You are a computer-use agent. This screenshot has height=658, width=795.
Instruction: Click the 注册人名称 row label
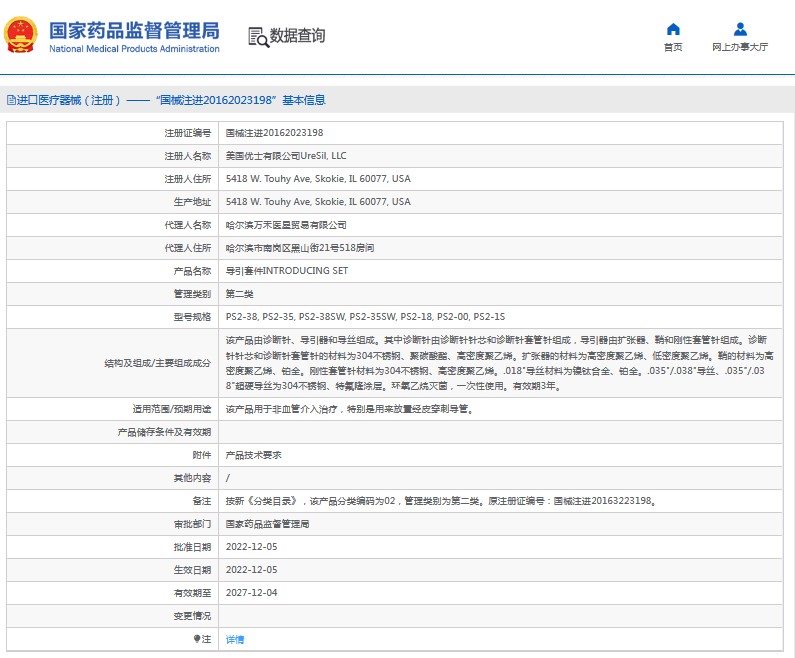(188, 156)
